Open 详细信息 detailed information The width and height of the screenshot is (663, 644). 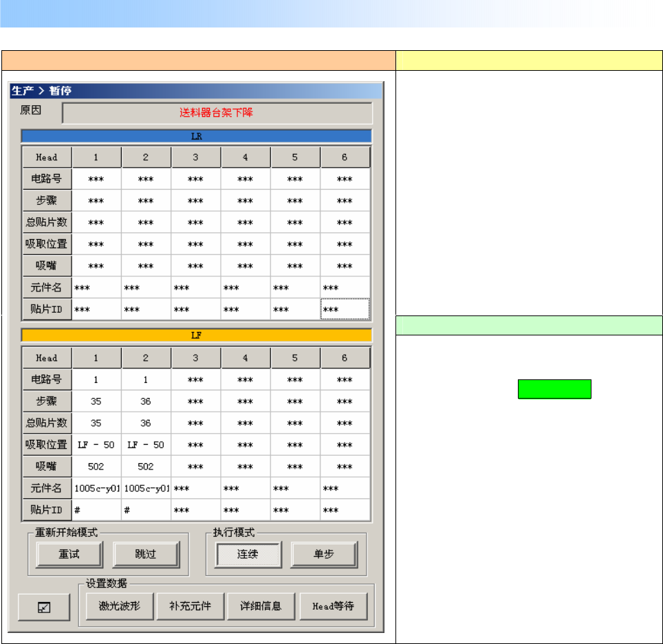[x=261, y=607]
